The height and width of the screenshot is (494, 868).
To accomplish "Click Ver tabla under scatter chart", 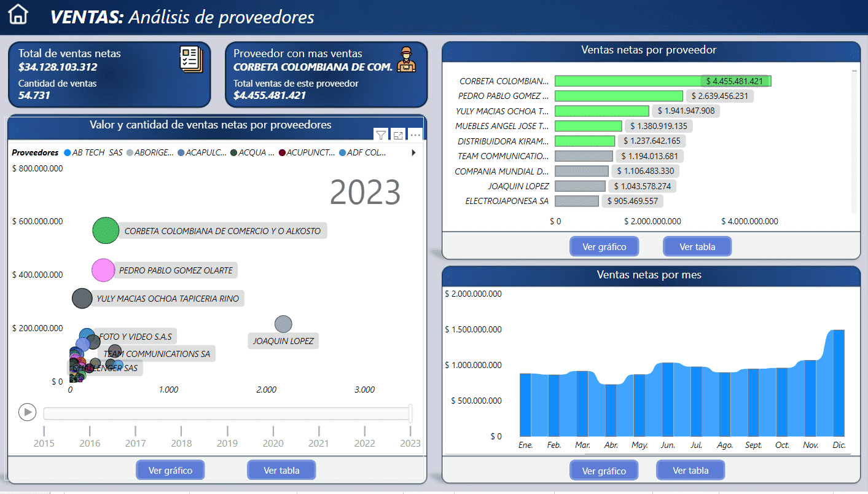I will pyautogui.click(x=281, y=470).
